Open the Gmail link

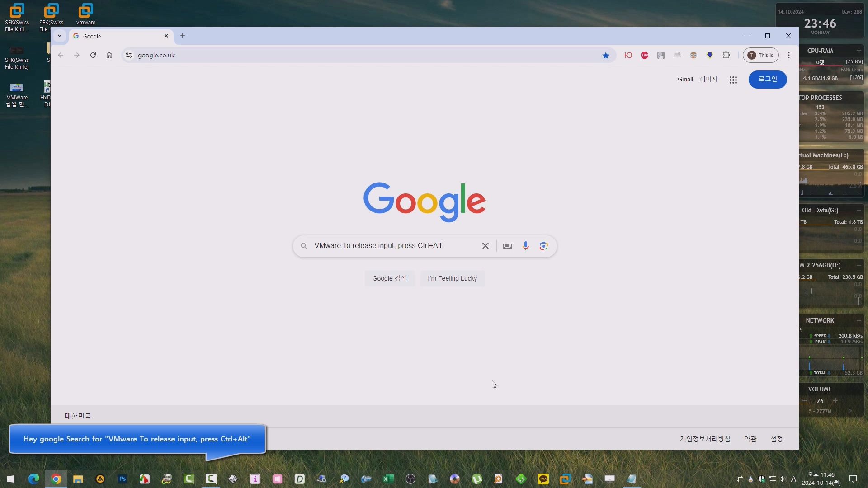[x=685, y=79]
